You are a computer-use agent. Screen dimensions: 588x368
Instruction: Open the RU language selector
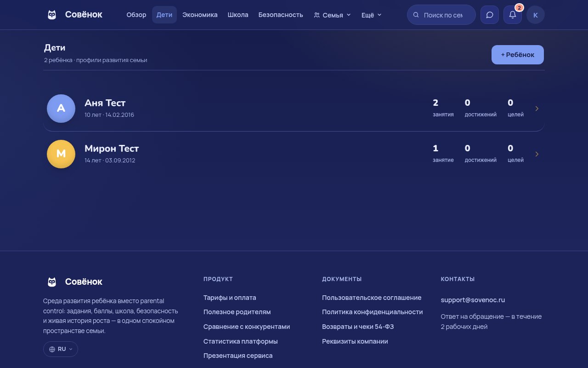(x=61, y=349)
